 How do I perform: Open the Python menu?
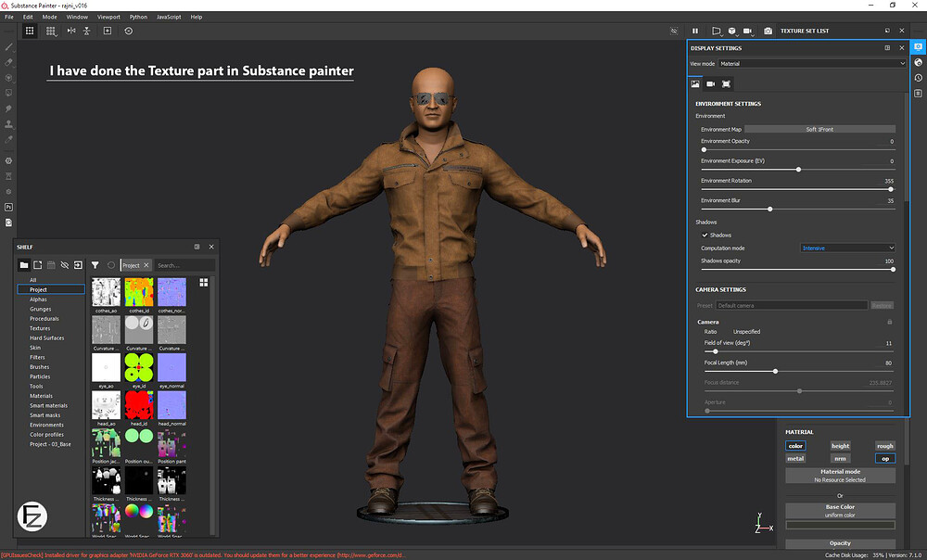(x=138, y=17)
